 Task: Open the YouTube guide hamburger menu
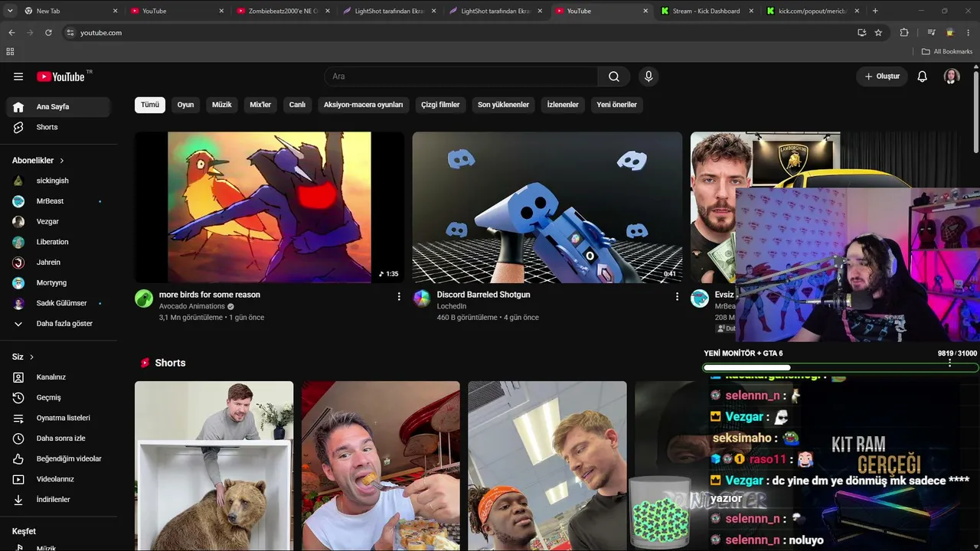click(18, 77)
